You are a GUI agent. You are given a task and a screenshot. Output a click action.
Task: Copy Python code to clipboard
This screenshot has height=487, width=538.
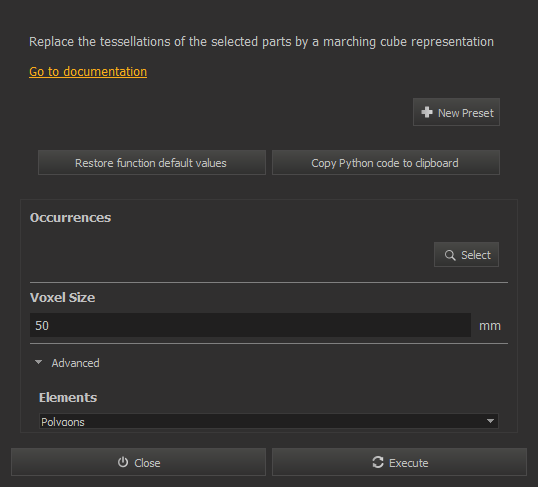pyautogui.click(x=386, y=163)
